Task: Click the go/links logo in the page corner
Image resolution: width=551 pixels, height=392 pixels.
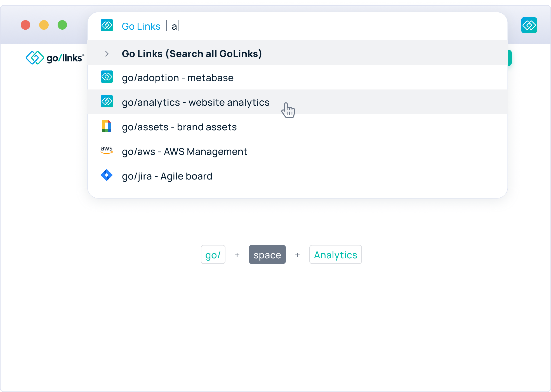Action: click(55, 58)
